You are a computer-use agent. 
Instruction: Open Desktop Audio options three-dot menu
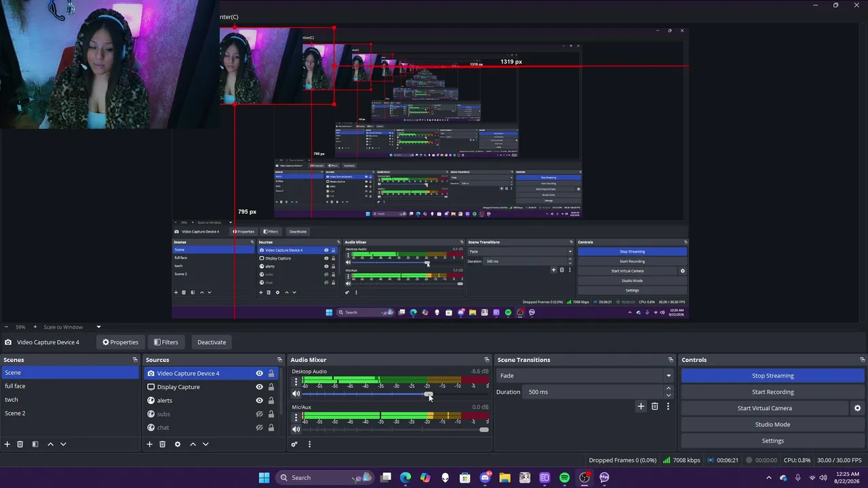click(x=296, y=382)
